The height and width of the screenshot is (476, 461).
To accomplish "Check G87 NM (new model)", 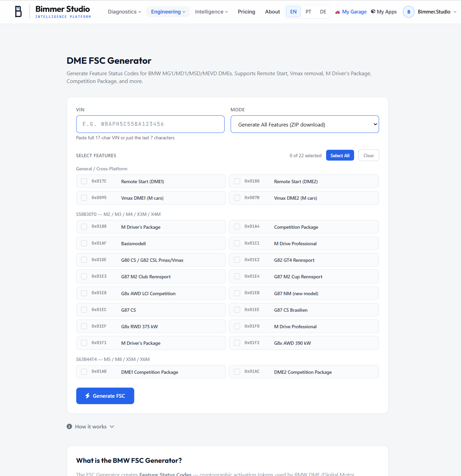I will click(x=237, y=293).
